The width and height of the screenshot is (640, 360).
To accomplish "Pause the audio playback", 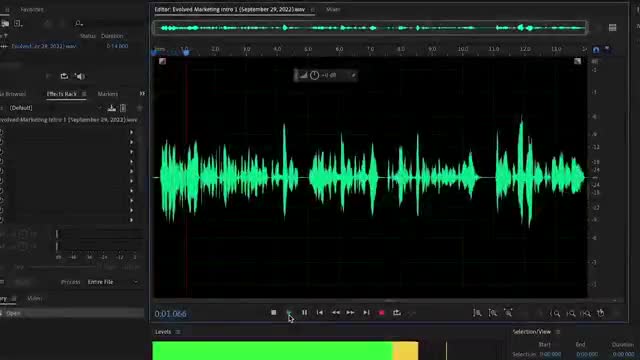I will (x=304, y=313).
